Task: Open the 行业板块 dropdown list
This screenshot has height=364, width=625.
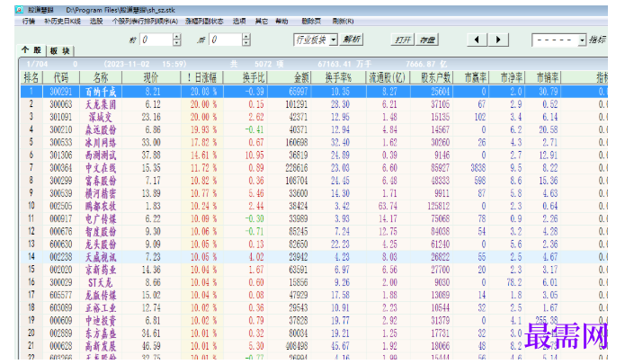Action: 334,40
